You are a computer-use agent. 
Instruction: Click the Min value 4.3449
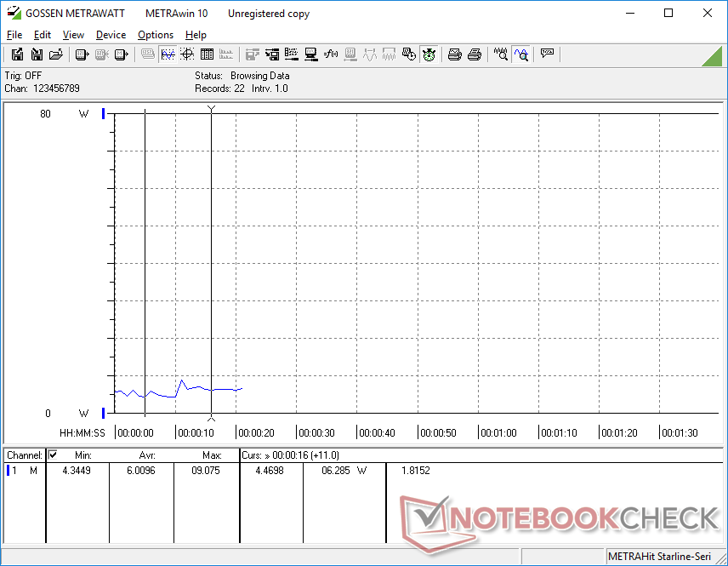[x=77, y=471]
